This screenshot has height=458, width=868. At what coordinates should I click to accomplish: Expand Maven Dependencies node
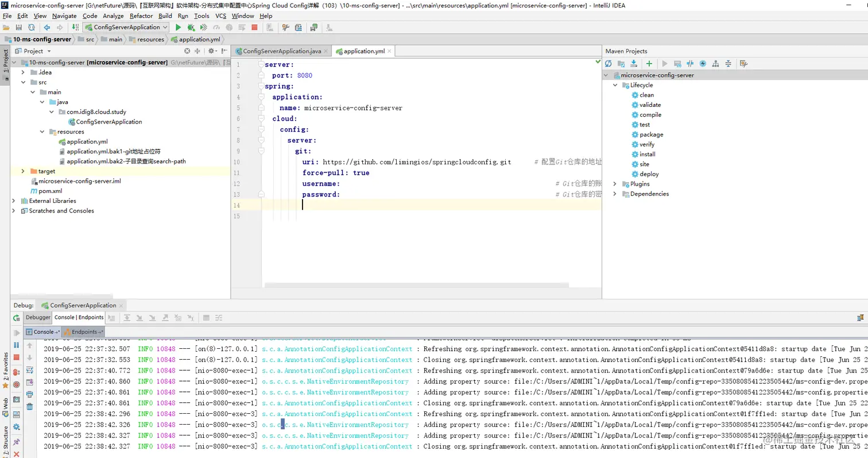[615, 194]
